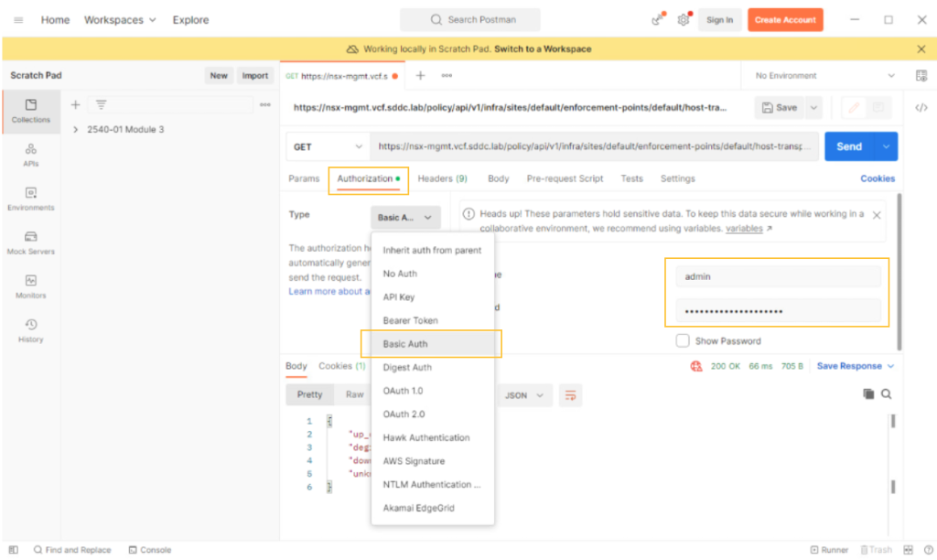Open the Mock Servers sidebar panel
The height and width of the screenshot is (560, 937).
click(30, 242)
